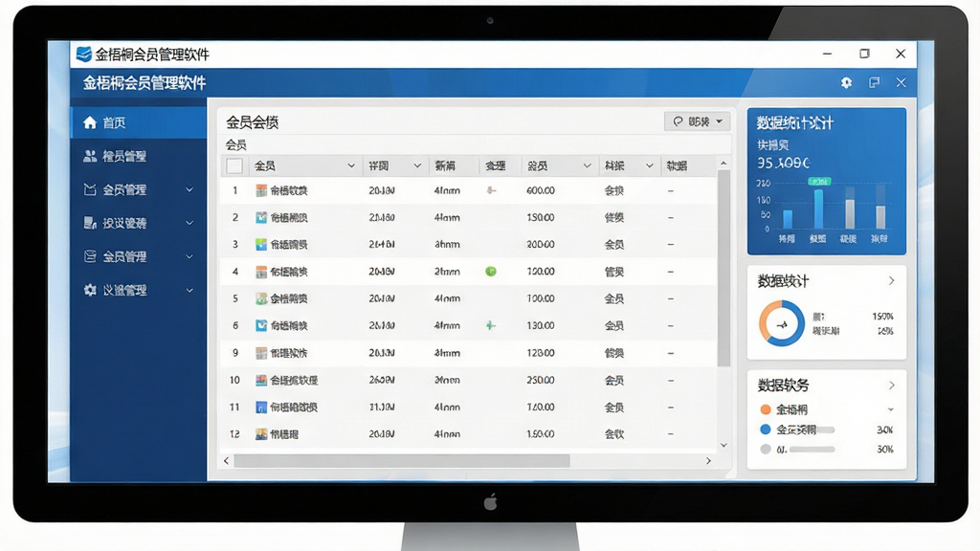Viewport: 980px width, 551px height.
Task: Select the 100.00 amount cell in row 5
Action: coord(541,298)
